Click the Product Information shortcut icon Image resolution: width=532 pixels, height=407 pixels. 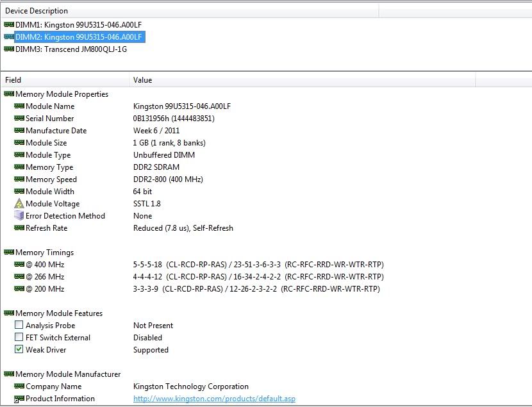point(19,399)
